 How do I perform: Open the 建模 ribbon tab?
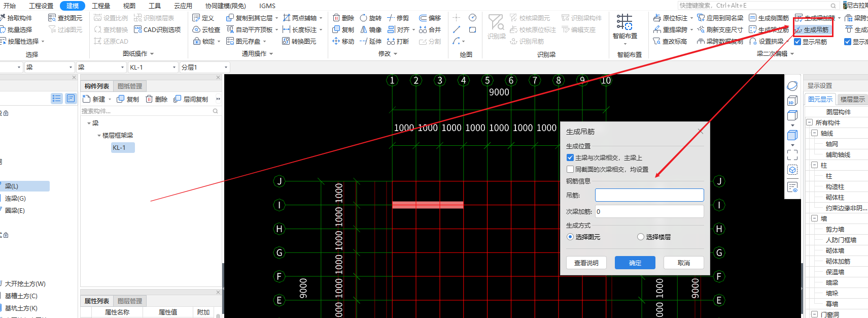click(73, 6)
